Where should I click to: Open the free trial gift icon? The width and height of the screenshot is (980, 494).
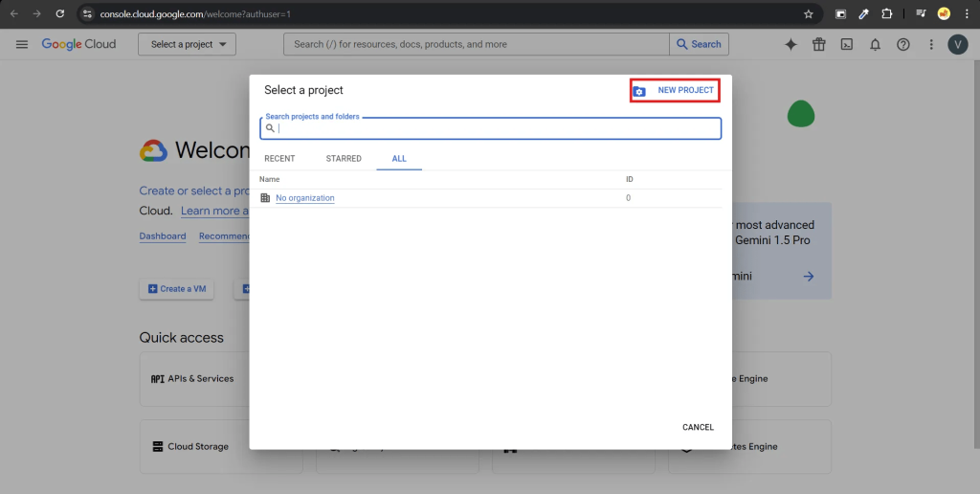click(x=818, y=44)
